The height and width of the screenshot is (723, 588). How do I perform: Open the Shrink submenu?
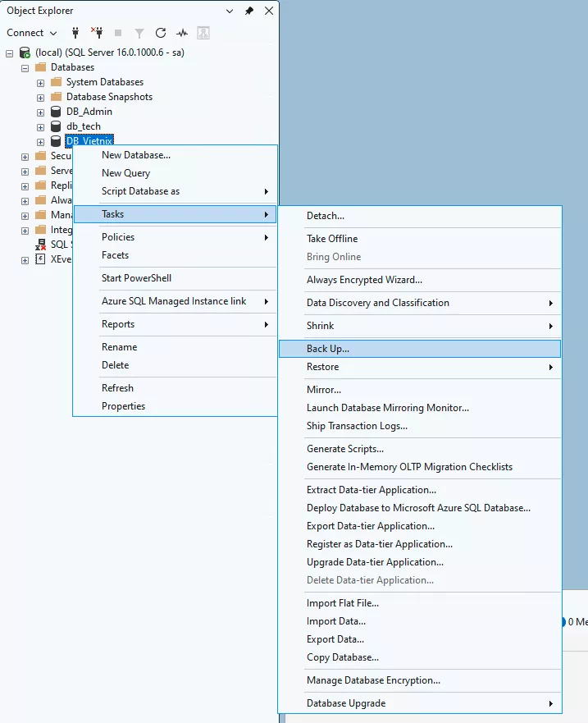click(420, 326)
